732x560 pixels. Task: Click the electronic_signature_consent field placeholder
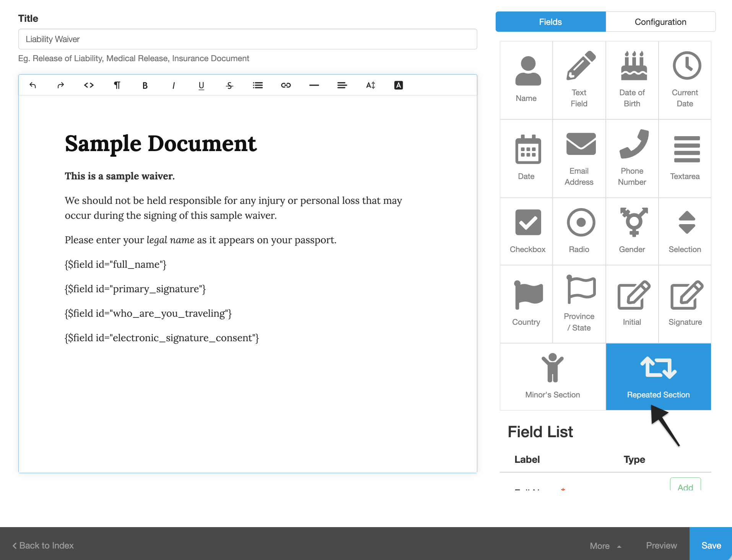click(162, 338)
